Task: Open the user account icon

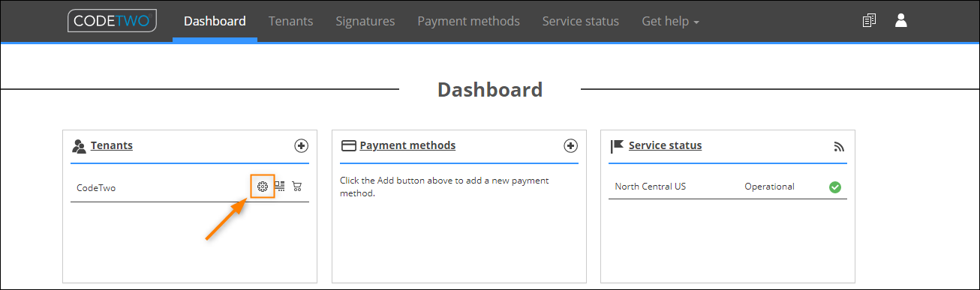Action: tap(901, 21)
